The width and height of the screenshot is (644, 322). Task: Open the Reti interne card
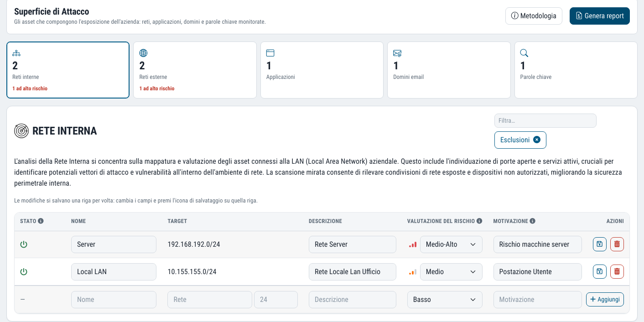tap(68, 70)
